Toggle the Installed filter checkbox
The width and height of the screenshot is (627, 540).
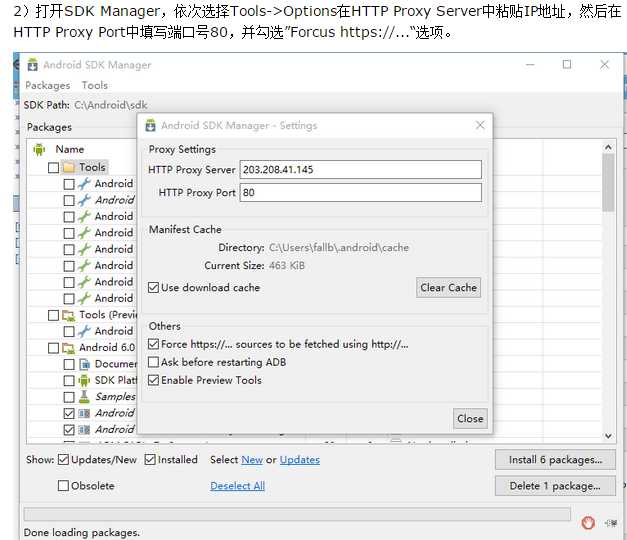click(x=150, y=460)
